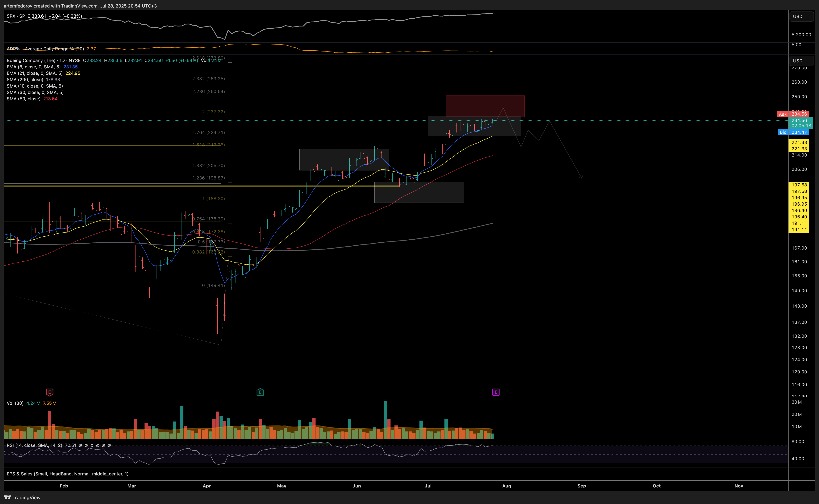Select the EPS & Sales indicator legend
Image resolution: width=819 pixels, height=504 pixels.
(67, 474)
